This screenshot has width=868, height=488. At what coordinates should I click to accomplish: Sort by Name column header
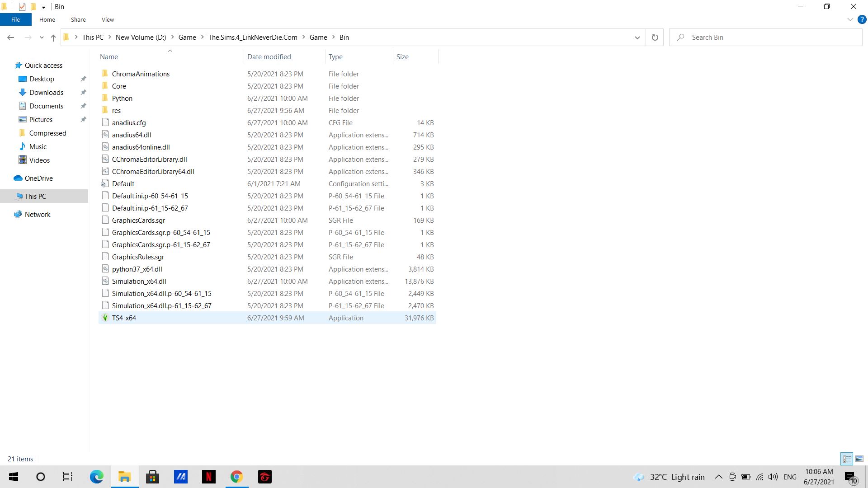[171, 56]
